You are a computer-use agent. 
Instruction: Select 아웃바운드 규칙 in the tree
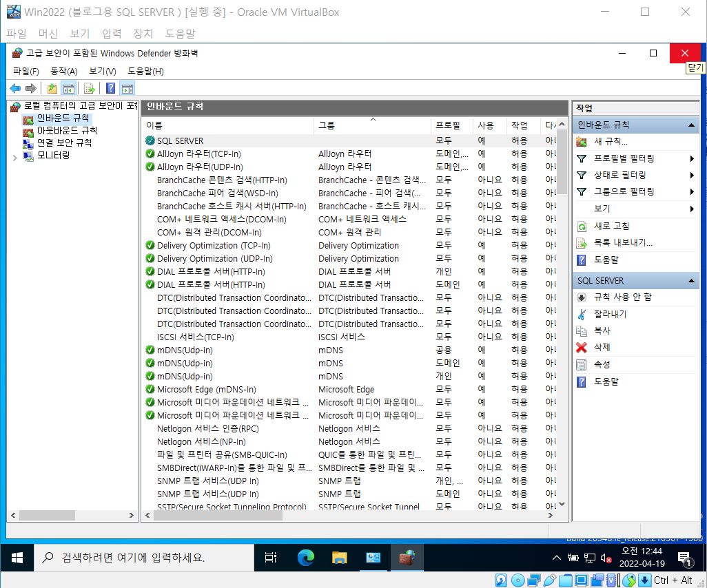point(67,131)
